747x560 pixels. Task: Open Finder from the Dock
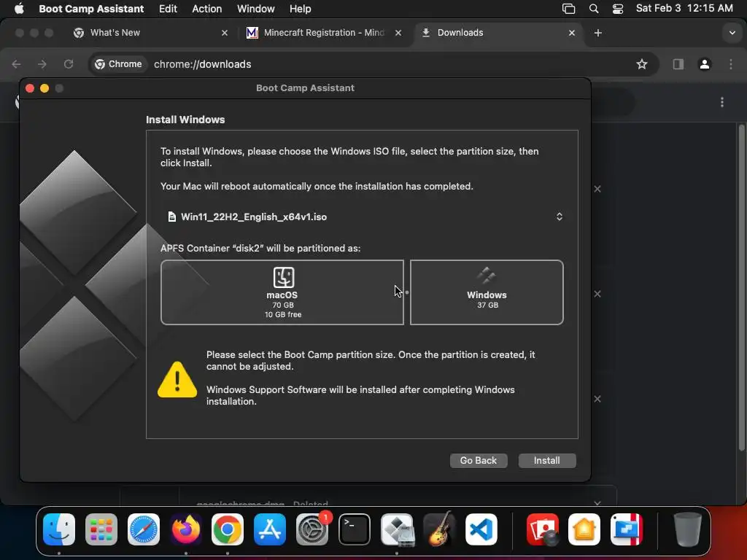[x=59, y=529]
